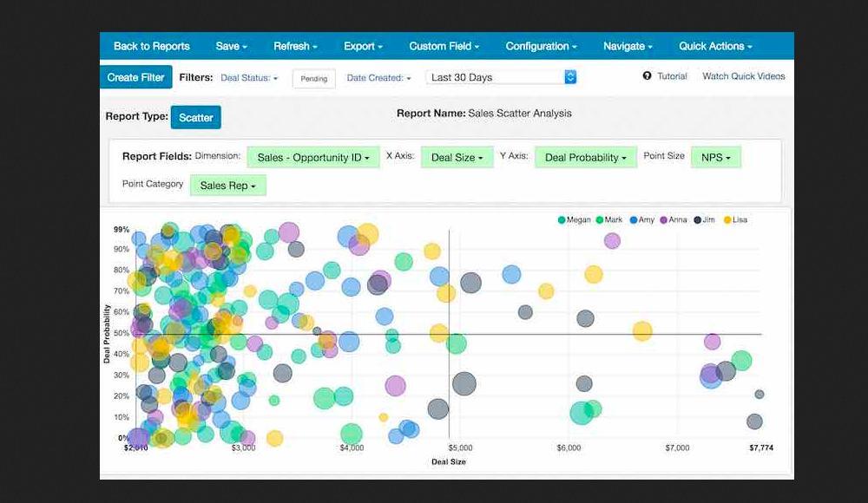Open the Deal Size X Axis dropdown
The image size is (868, 503).
click(x=457, y=158)
